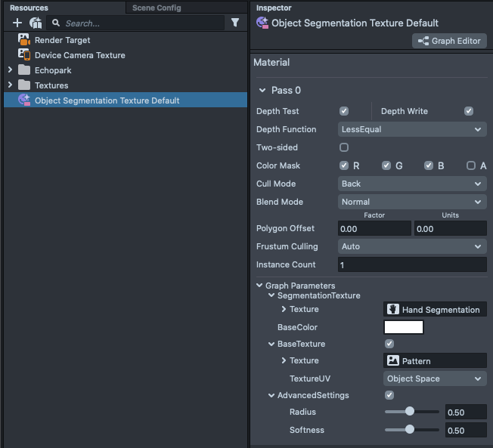
Task: Switch to the Scene Config tab
Action: 157,8
